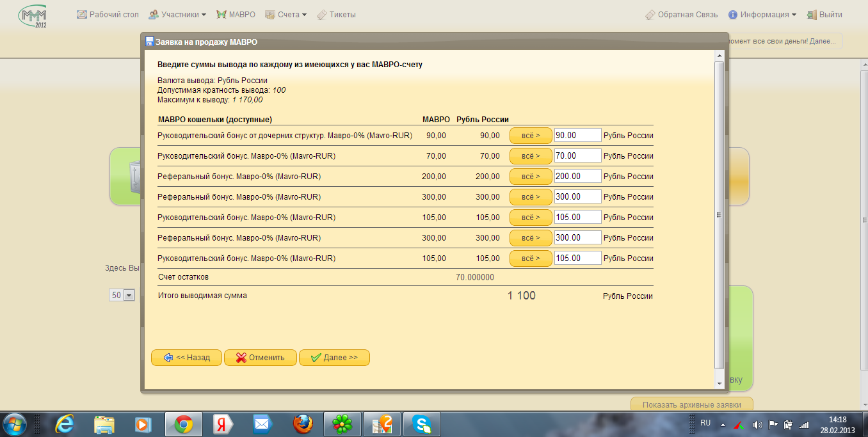Open the 50 rows-per-page dropdown
The image size is (868, 437).
click(122, 295)
